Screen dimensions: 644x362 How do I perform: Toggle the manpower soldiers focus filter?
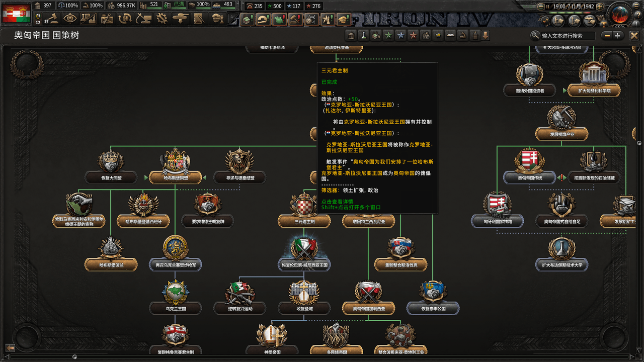(426, 35)
